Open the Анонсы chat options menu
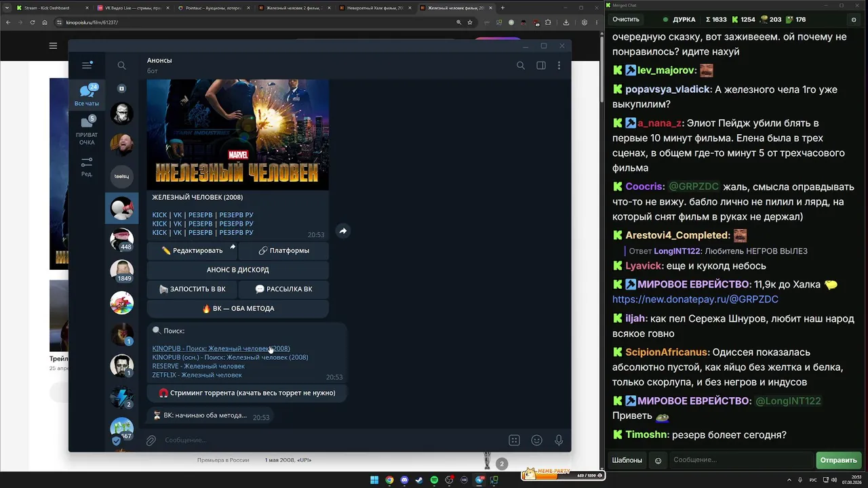Image resolution: width=868 pixels, height=488 pixels. pyautogui.click(x=559, y=66)
